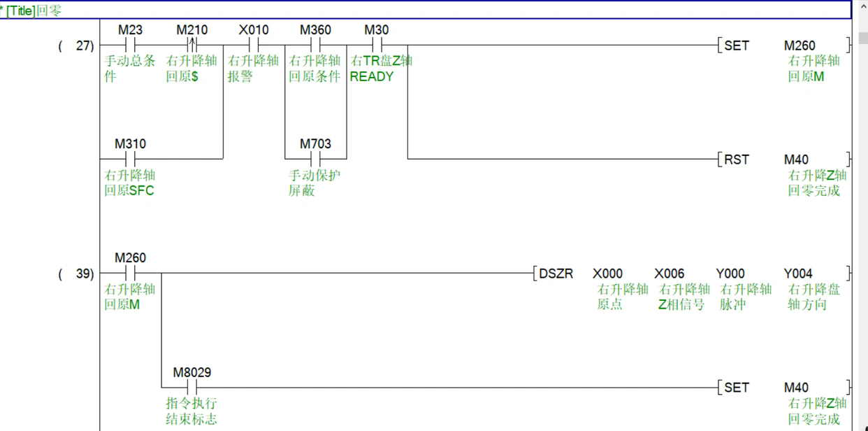Click the vertical scrollbar on the right
The width and height of the screenshot is (868, 431).
coord(860,210)
